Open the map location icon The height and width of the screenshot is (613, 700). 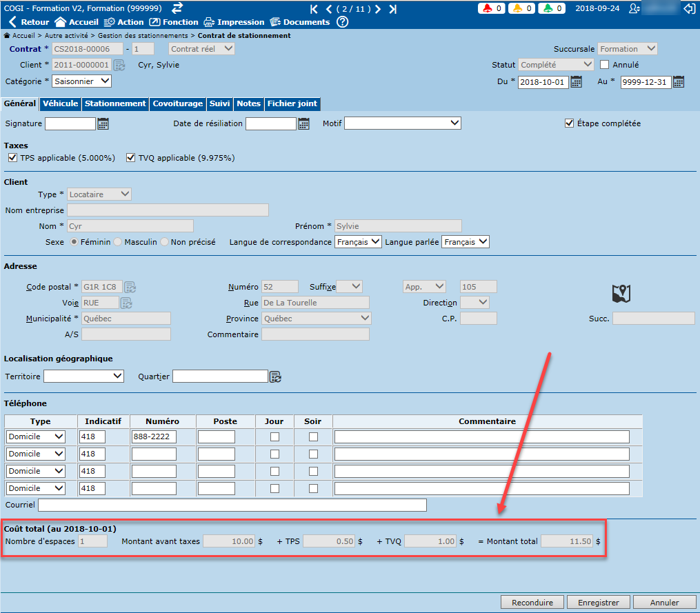click(x=621, y=294)
